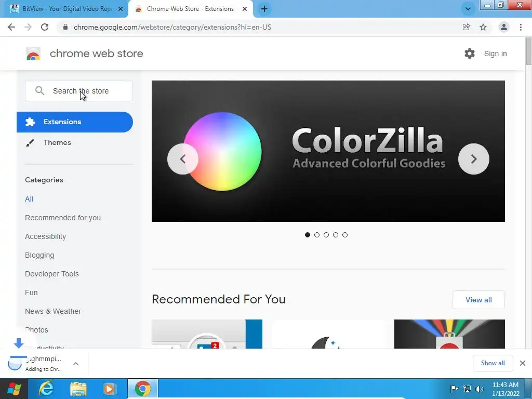This screenshot has width=532, height=399.
Task: View site security lock icon
Action: [x=65, y=27]
